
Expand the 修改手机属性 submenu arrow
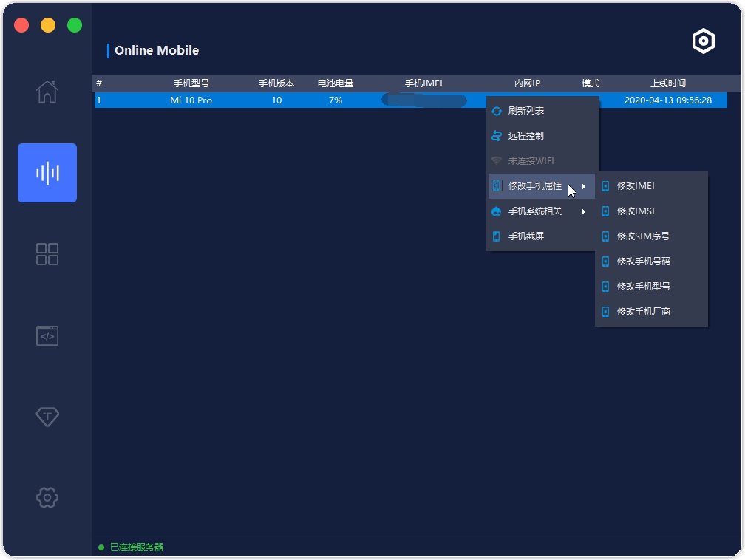tap(584, 185)
